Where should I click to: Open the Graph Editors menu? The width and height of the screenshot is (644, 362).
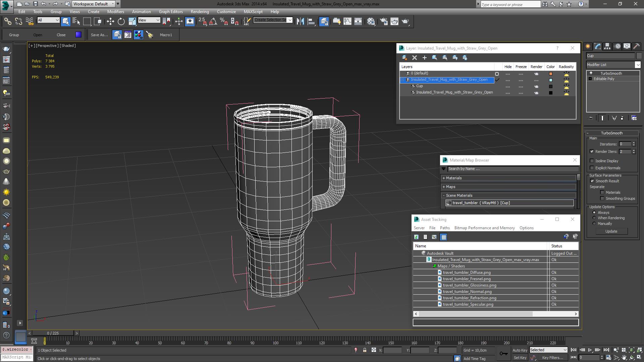[171, 12]
